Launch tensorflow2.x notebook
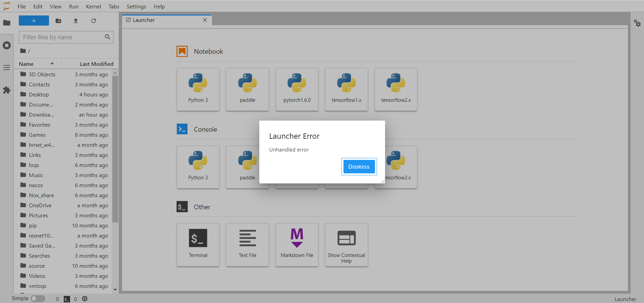The image size is (644, 303). [x=396, y=90]
